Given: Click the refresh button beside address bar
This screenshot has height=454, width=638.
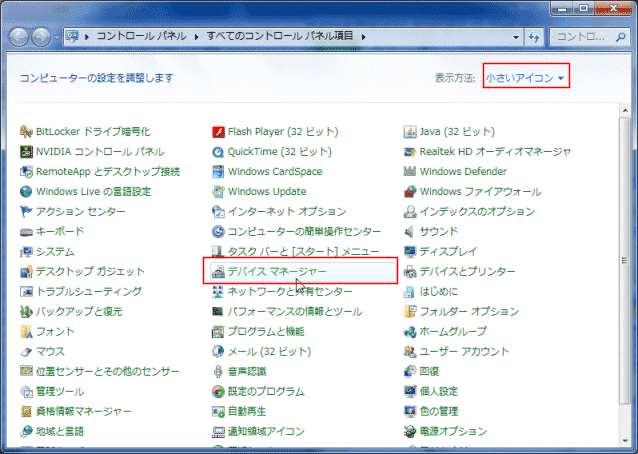Looking at the screenshot, I should 533,37.
